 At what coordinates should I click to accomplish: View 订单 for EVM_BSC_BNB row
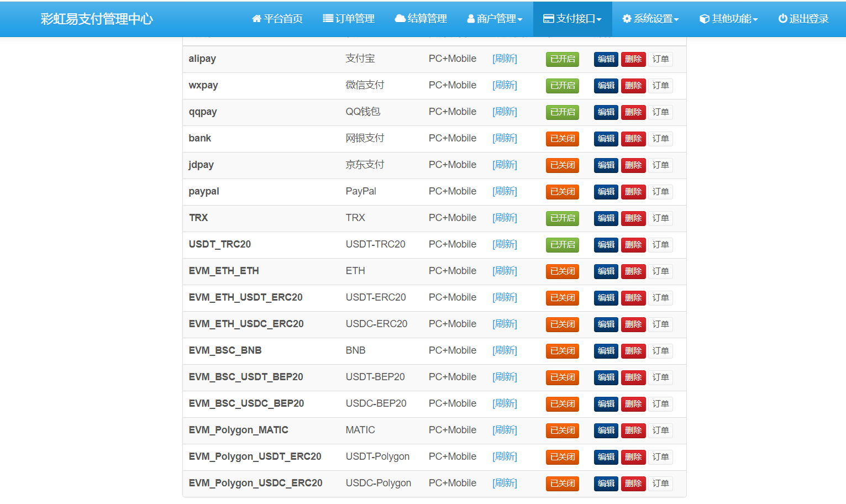pos(660,351)
